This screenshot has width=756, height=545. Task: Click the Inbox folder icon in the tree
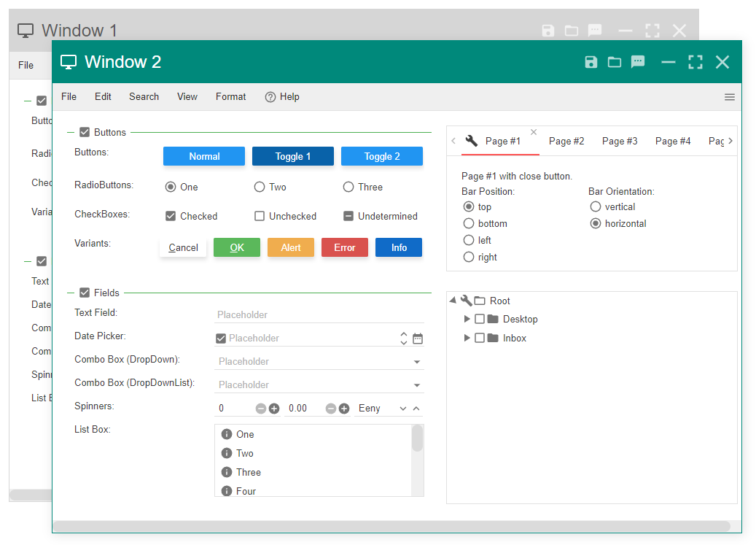point(493,338)
